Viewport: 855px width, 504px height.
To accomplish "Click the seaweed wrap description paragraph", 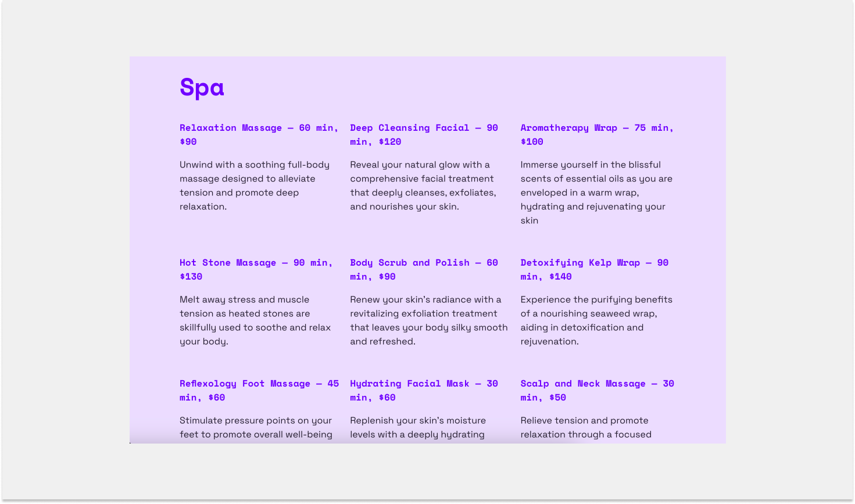I will click(596, 320).
